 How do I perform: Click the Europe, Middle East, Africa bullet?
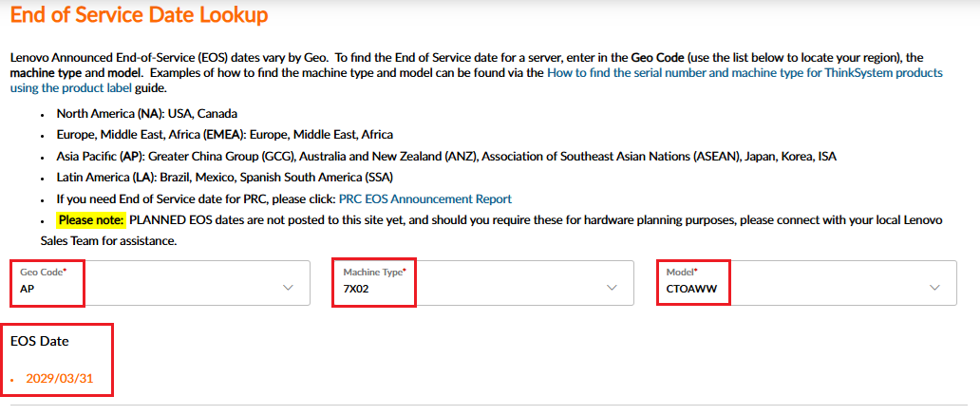[x=224, y=135]
